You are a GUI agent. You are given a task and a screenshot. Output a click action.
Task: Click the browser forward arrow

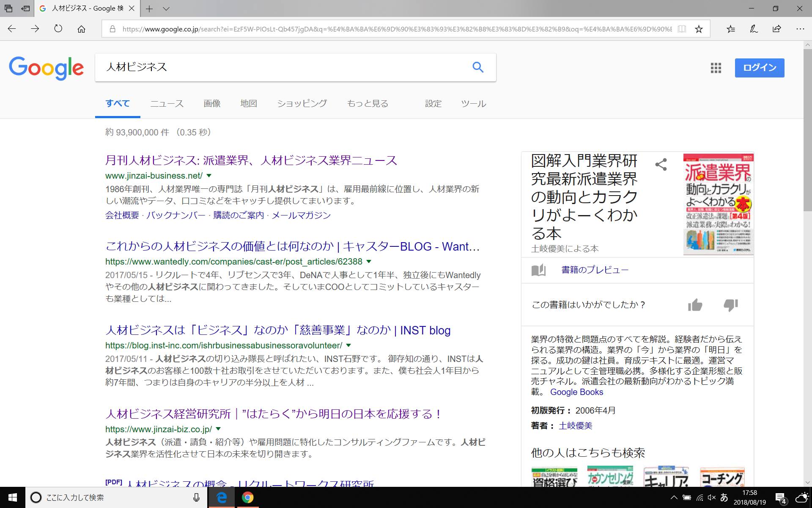tap(35, 29)
